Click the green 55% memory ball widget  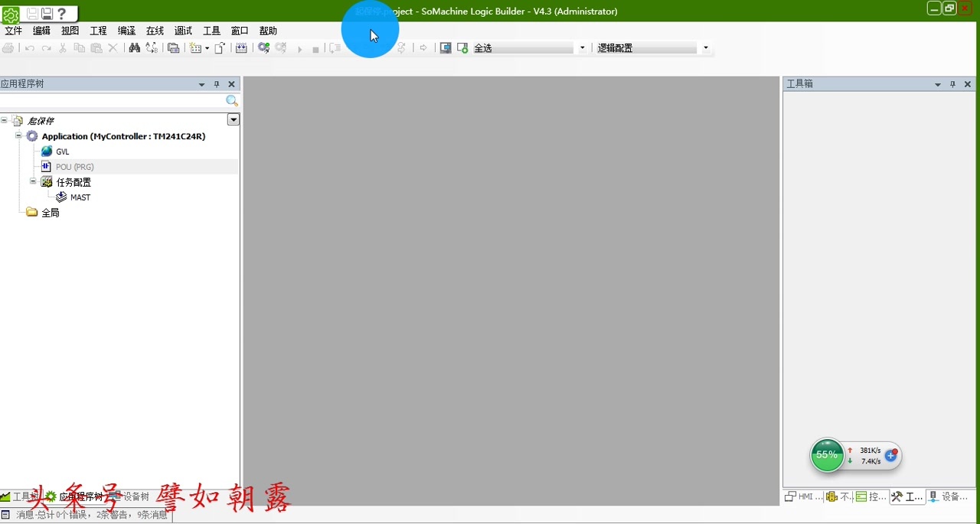pos(827,454)
